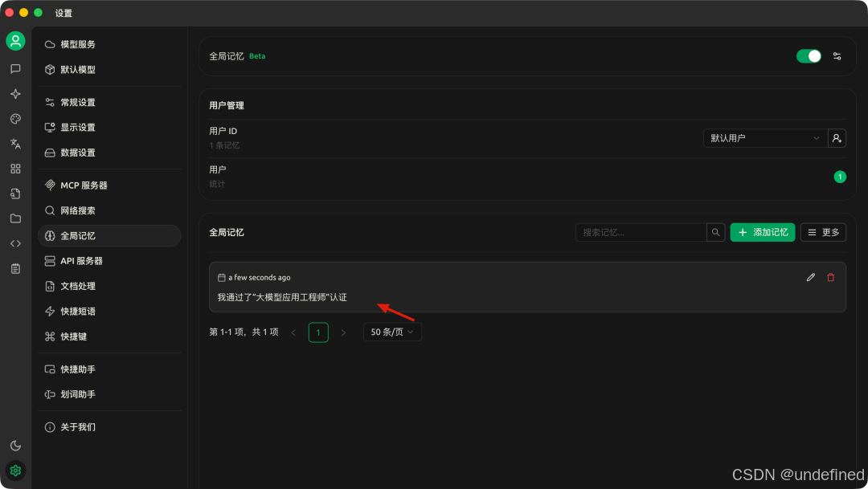Open the 更多 menu button
Image resolution: width=868 pixels, height=489 pixels.
823,232
